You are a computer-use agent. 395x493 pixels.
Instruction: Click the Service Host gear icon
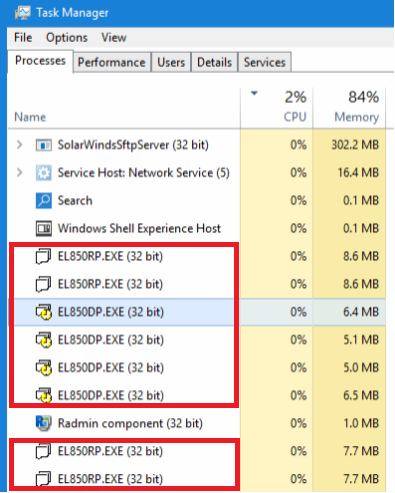point(44,173)
